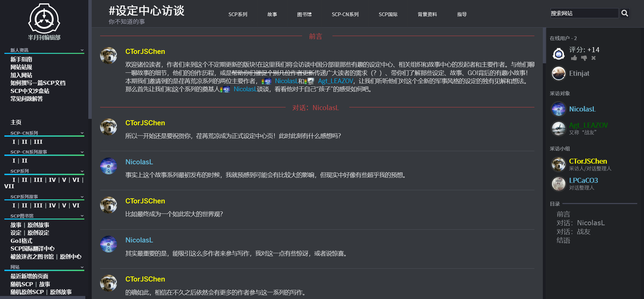Viewport: 644px width, 299px height.
Task: Toggle the SCP图书馆 section chevron
Action: pyautogui.click(x=82, y=216)
